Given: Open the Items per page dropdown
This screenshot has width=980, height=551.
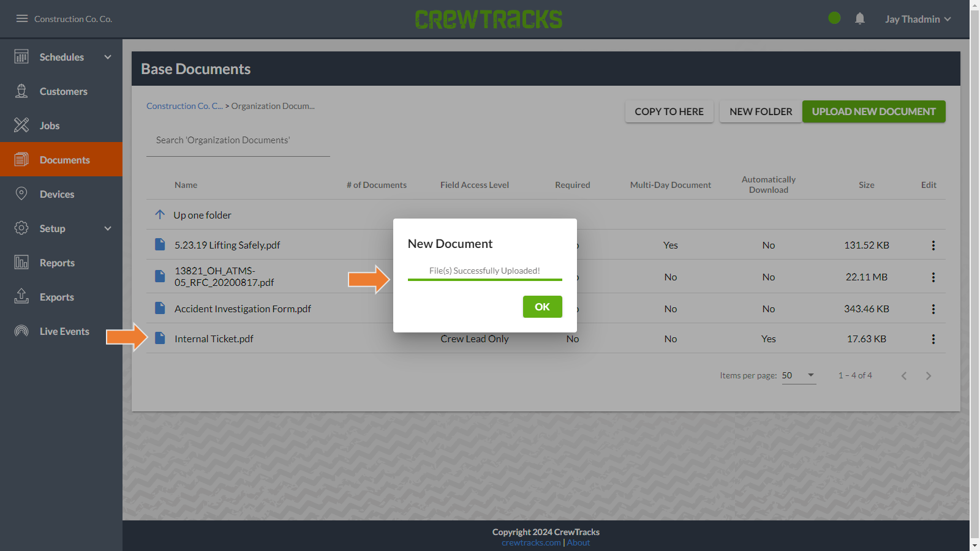Looking at the screenshot, I should (x=799, y=375).
